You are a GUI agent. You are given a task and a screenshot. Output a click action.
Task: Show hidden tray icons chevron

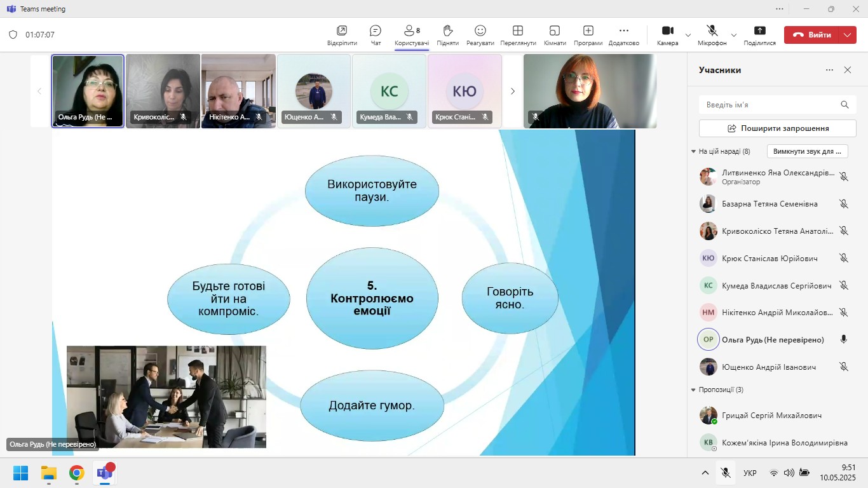click(x=705, y=473)
